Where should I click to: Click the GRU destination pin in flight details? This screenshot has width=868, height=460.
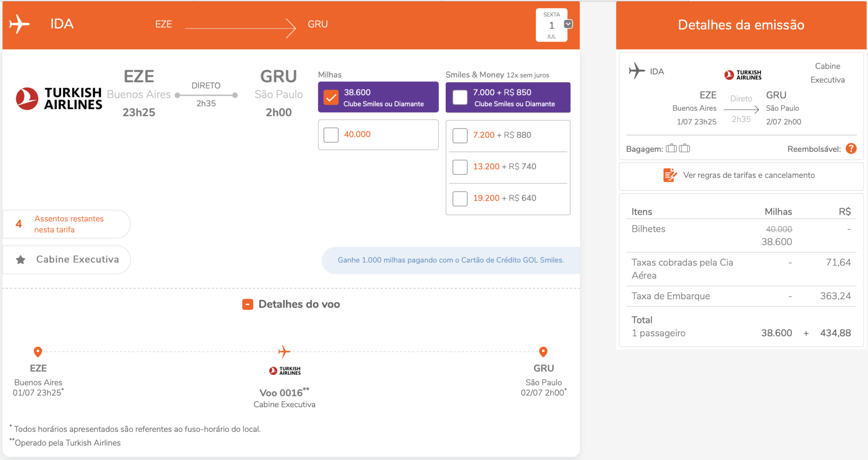click(x=543, y=352)
